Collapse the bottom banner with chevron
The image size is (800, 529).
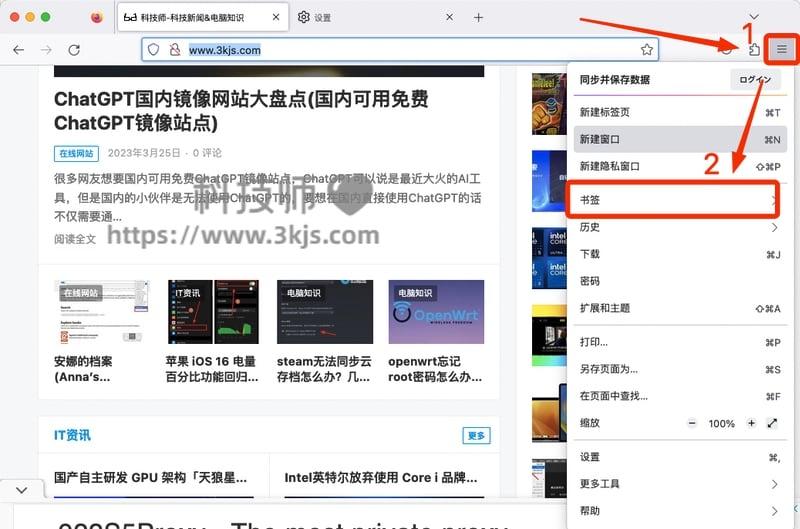click(x=21, y=490)
